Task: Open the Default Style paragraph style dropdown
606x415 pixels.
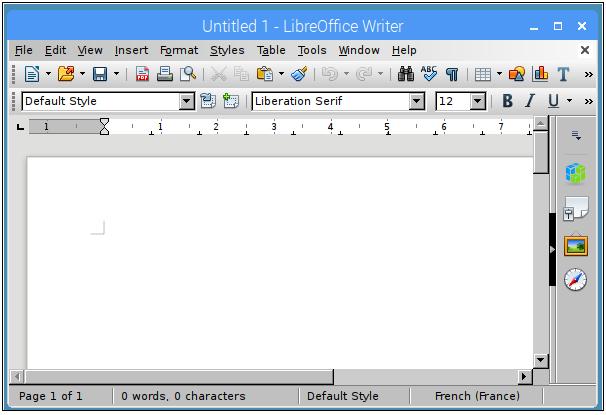Action: point(187,101)
